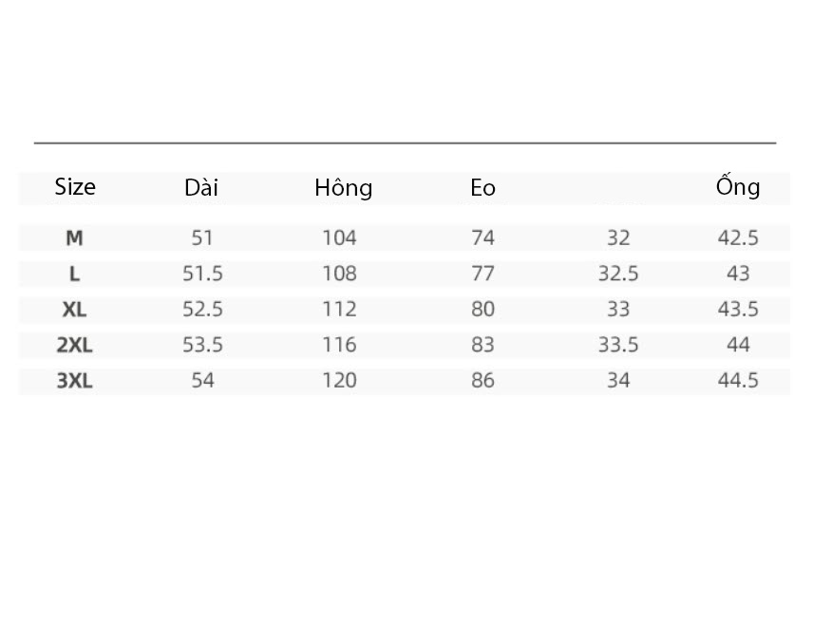Screen dimensions: 813x644
Task: Click the Eo column header
Action: tap(482, 188)
